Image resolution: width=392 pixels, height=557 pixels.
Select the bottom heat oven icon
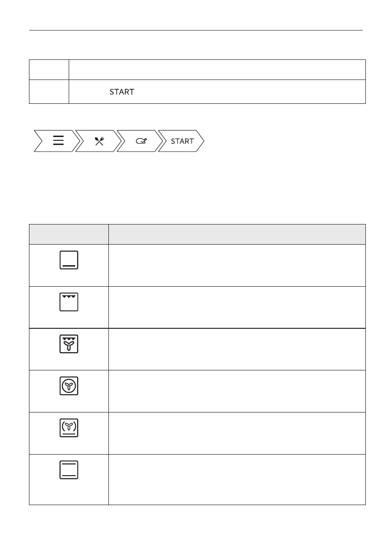[69, 260]
